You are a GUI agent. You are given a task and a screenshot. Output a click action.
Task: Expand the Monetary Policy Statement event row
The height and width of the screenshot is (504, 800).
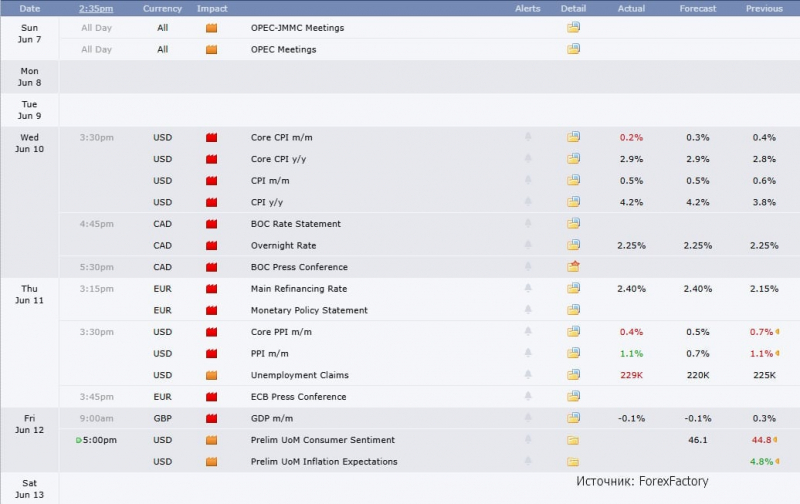coord(430,310)
